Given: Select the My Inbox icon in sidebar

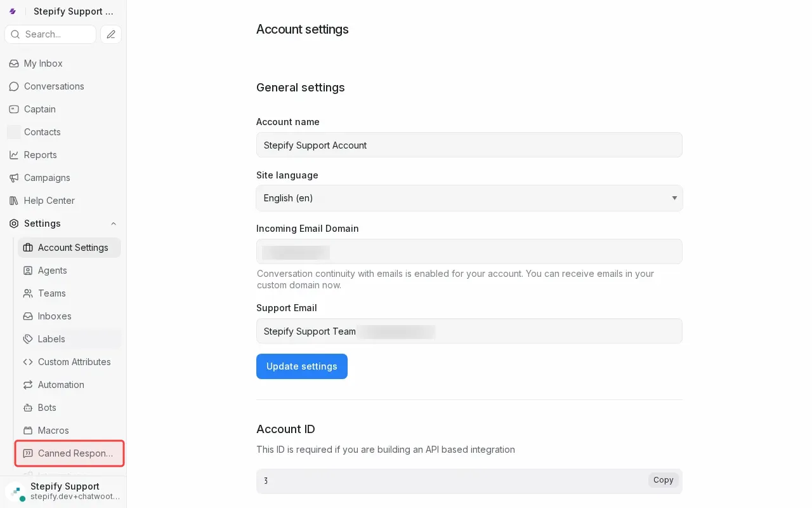Looking at the screenshot, I should click(x=13, y=63).
